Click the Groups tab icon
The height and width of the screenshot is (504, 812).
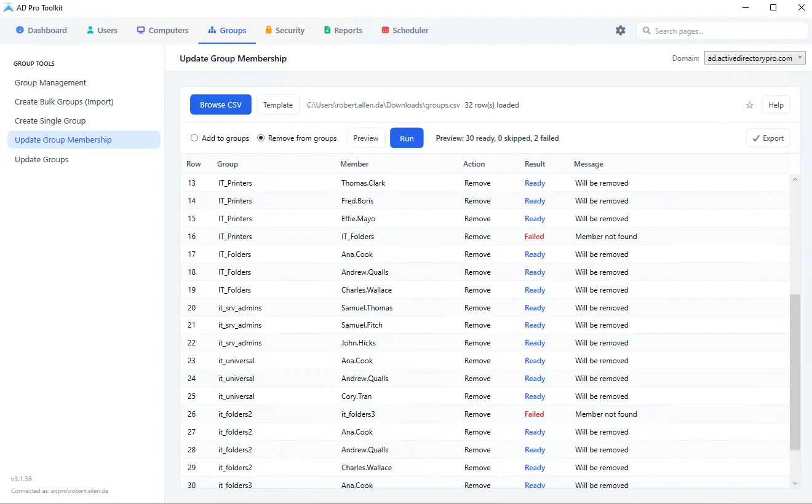(x=212, y=30)
